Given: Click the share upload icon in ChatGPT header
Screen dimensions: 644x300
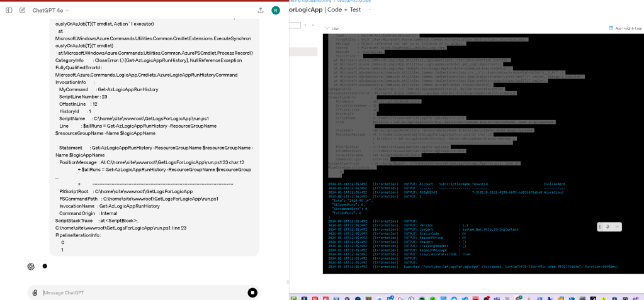Looking at the screenshot, I should pos(261,10).
